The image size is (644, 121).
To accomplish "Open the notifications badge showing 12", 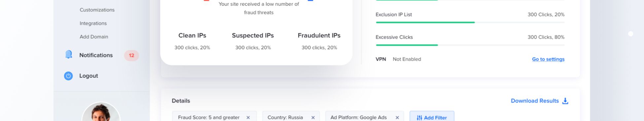I will tap(131, 55).
